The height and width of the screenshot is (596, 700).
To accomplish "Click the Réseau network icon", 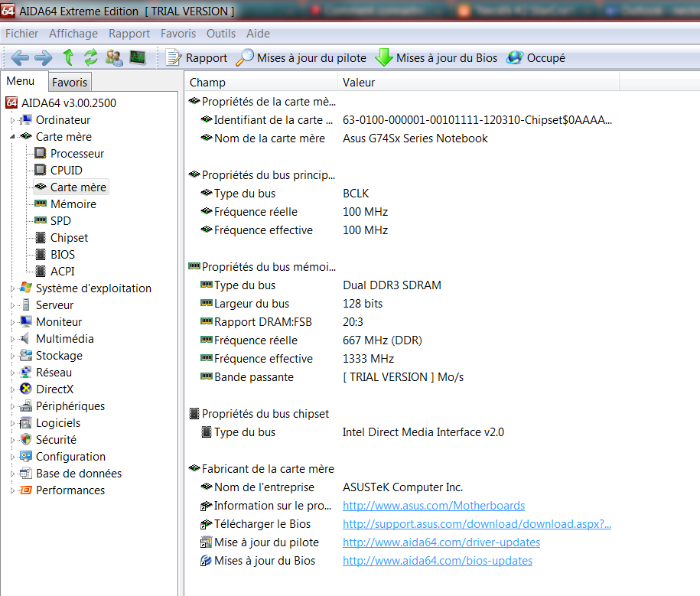I will tap(26, 372).
